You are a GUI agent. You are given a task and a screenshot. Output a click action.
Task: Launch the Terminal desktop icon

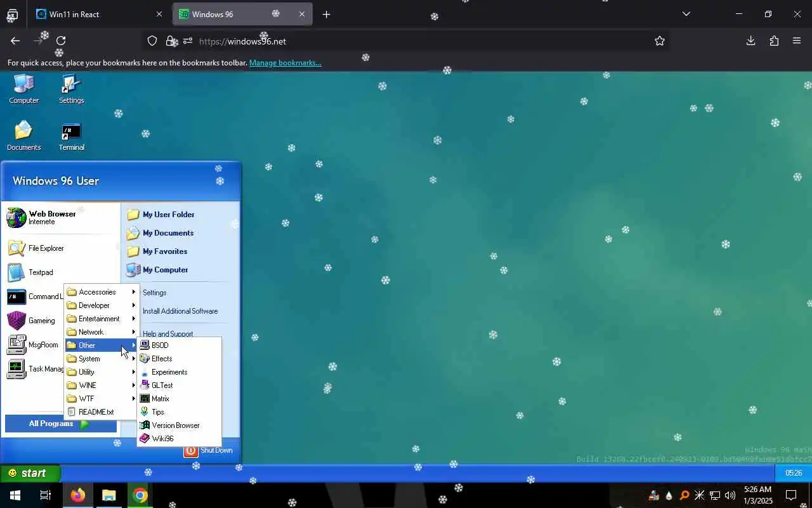point(71,136)
